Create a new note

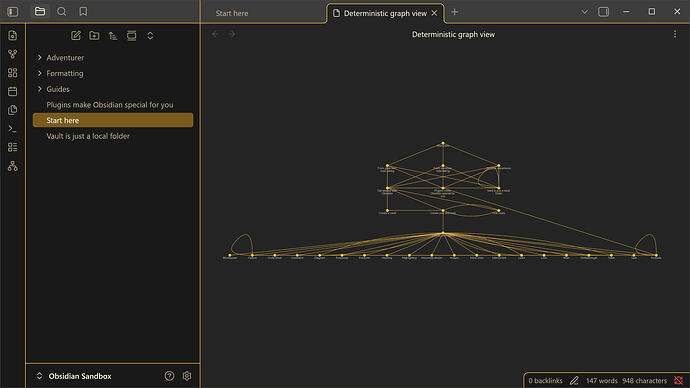click(x=76, y=36)
